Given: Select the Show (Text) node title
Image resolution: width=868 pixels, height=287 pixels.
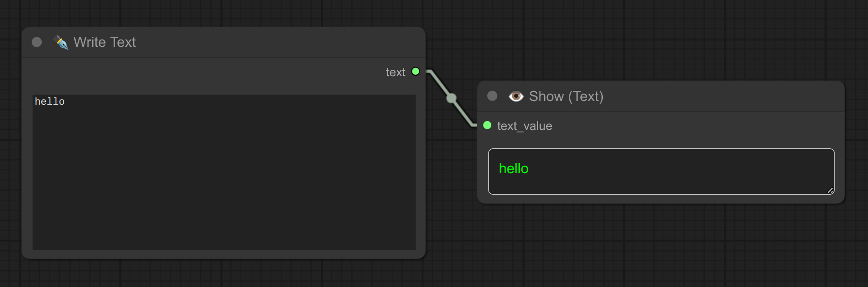Looking at the screenshot, I should pyautogui.click(x=566, y=96).
